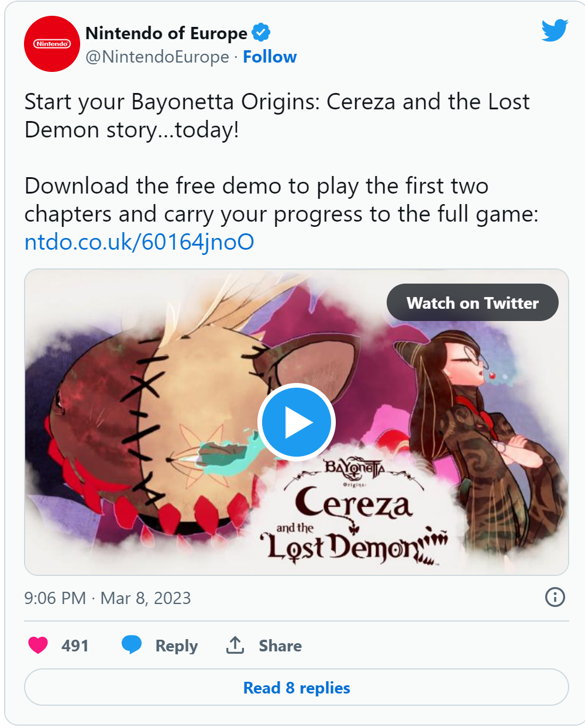Image resolution: width=585 pixels, height=728 pixels.
Task: Click the tweet's main text body
Action: pos(277,158)
